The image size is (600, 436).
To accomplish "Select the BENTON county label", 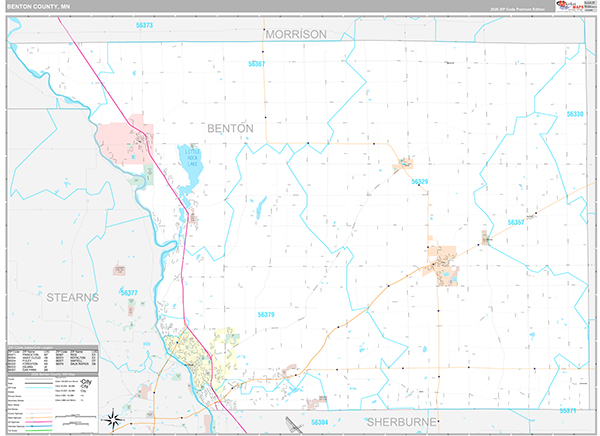I will [230, 128].
